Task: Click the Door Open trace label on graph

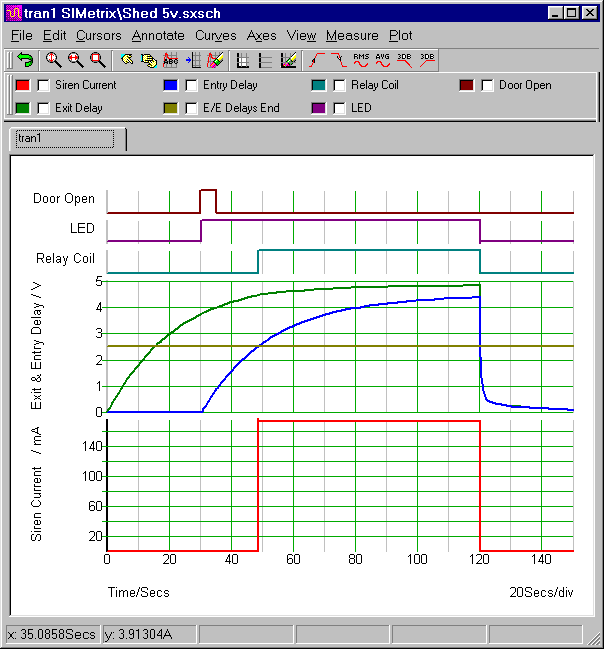Action: [x=64, y=199]
